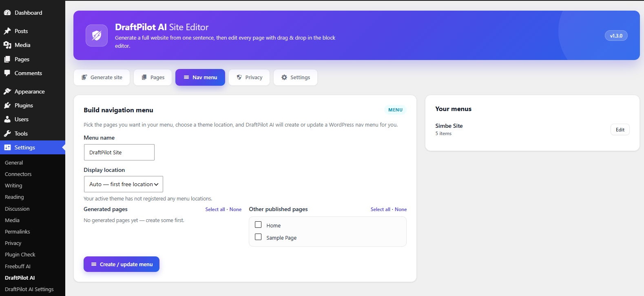644x296 pixels.
Task: Click the Generate site tab pencil icon
Action: 84,77
